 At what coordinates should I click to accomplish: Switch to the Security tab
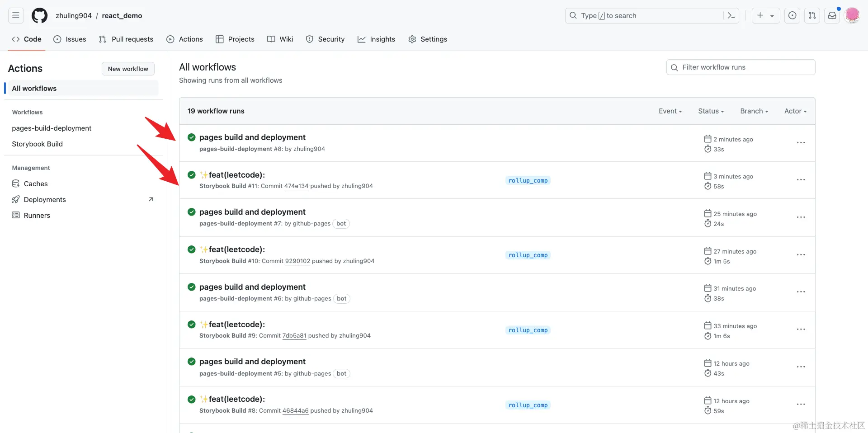coord(325,39)
